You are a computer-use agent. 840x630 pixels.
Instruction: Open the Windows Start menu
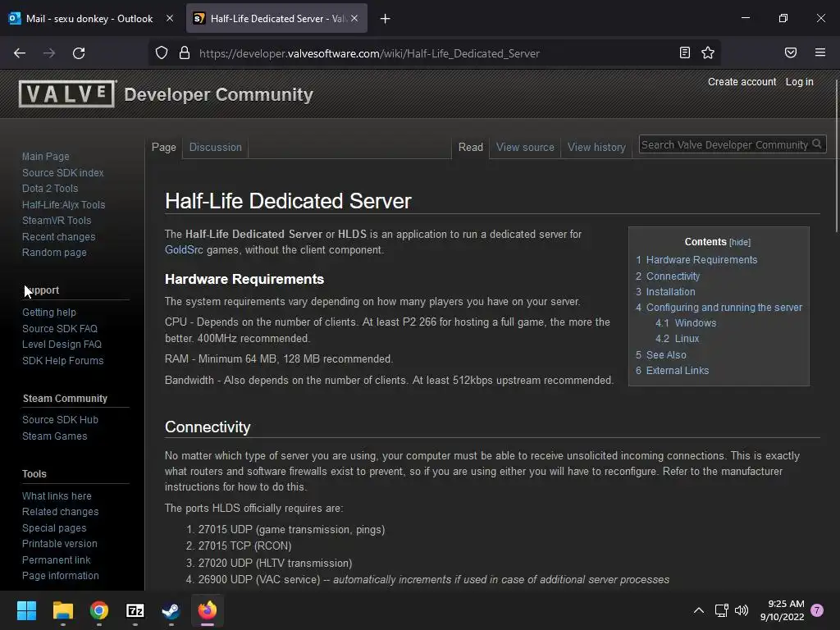[x=26, y=610]
